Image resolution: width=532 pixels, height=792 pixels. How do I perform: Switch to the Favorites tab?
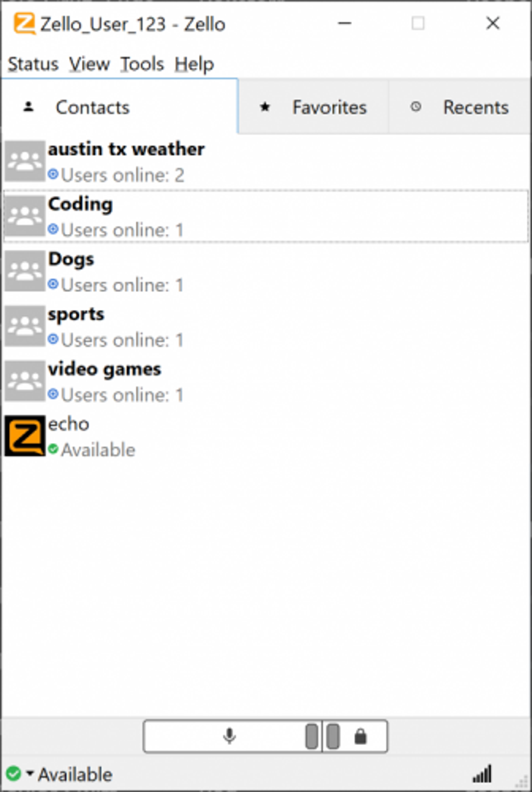pos(313,107)
